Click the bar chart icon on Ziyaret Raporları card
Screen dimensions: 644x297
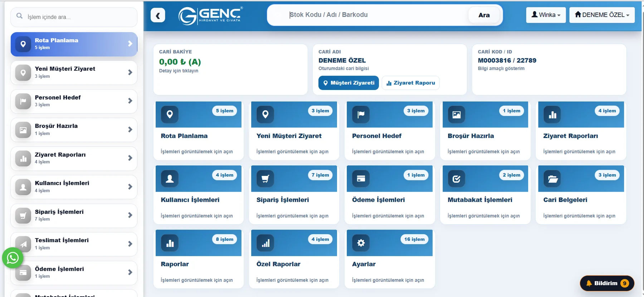click(552, 114)
